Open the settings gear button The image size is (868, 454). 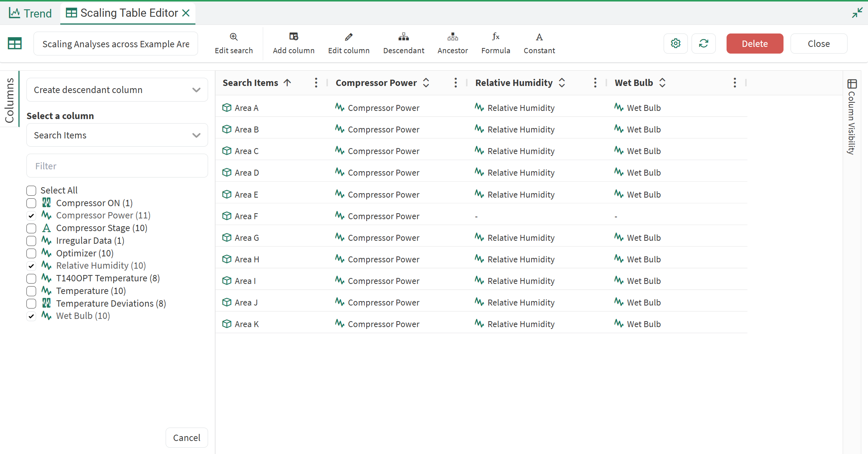676,44
